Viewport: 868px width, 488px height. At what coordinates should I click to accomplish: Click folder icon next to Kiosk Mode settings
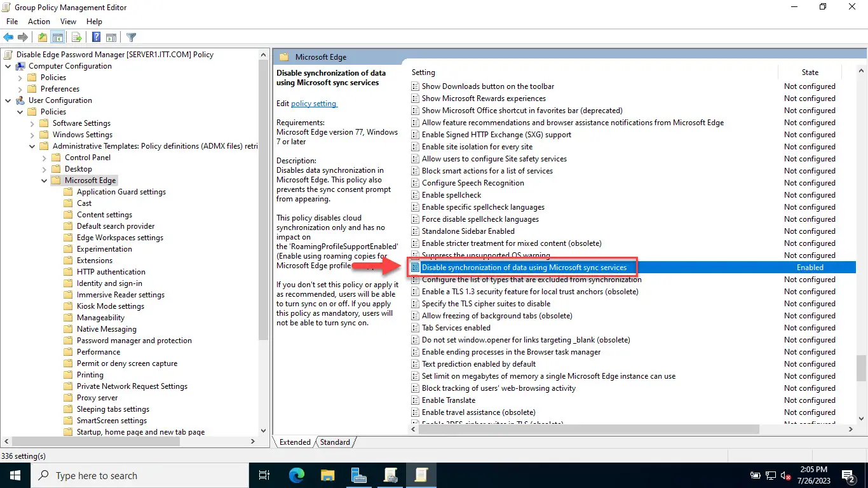(69, 306)
